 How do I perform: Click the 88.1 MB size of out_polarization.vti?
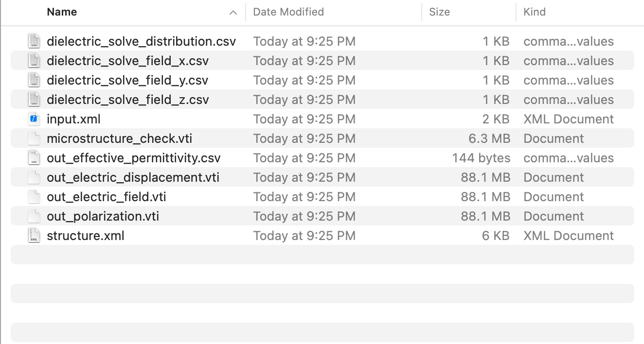485,216
